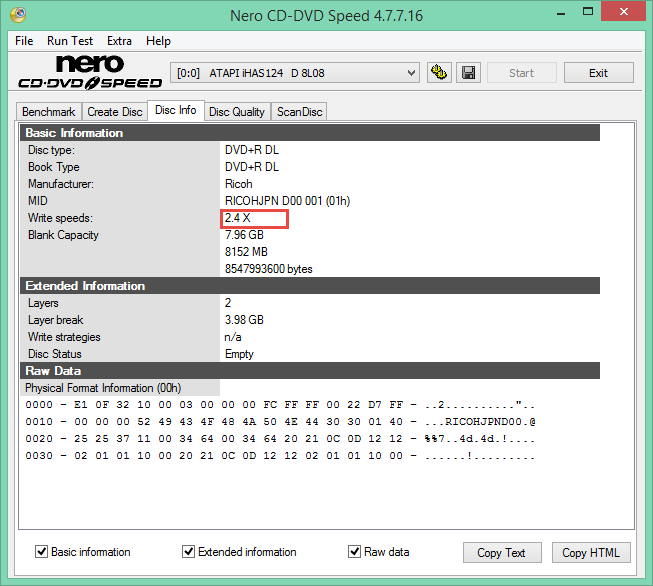
Task: Select the Disc Info tab
Action: pos(176,110)
